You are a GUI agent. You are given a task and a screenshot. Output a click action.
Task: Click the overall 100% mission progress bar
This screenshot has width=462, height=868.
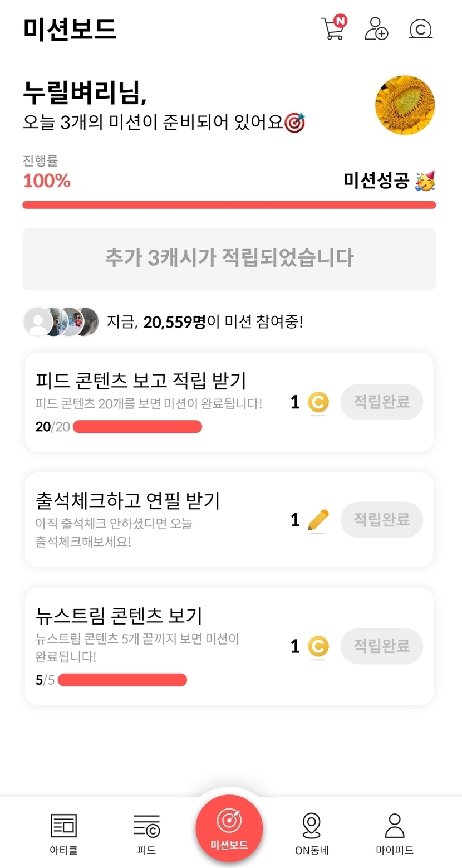[x=229, y=205]
